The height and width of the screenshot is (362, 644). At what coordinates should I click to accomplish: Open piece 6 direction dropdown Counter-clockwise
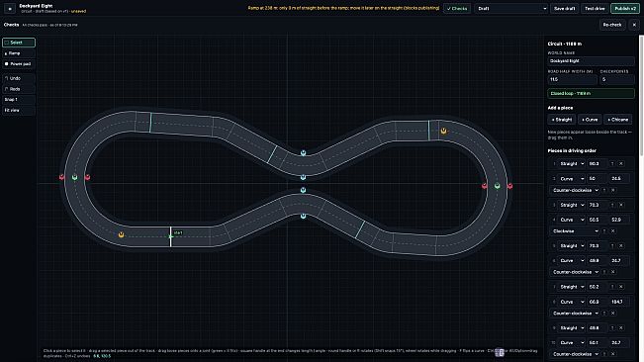(575, 272)
